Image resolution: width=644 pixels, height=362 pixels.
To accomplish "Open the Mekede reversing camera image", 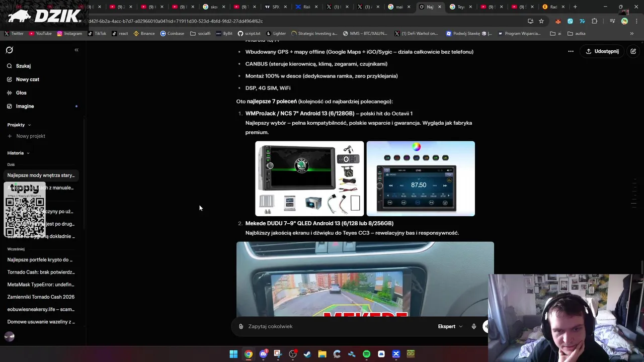I will tap(365, 279).
